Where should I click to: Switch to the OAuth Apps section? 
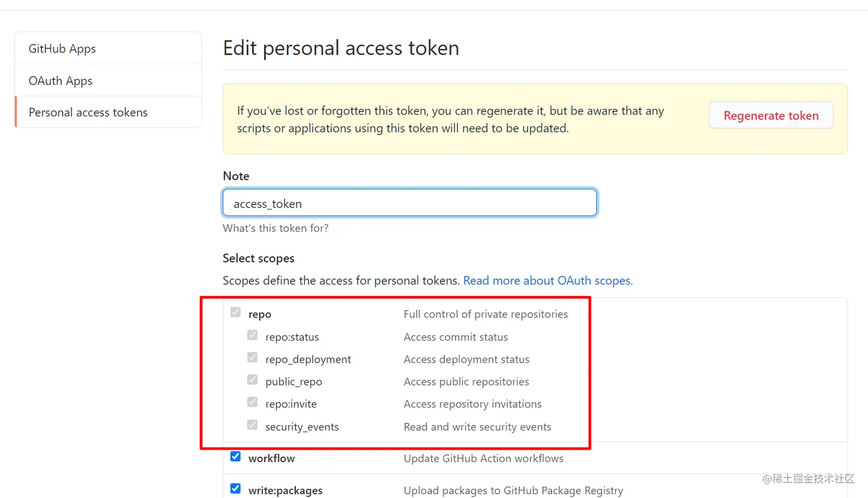(60, 81)
